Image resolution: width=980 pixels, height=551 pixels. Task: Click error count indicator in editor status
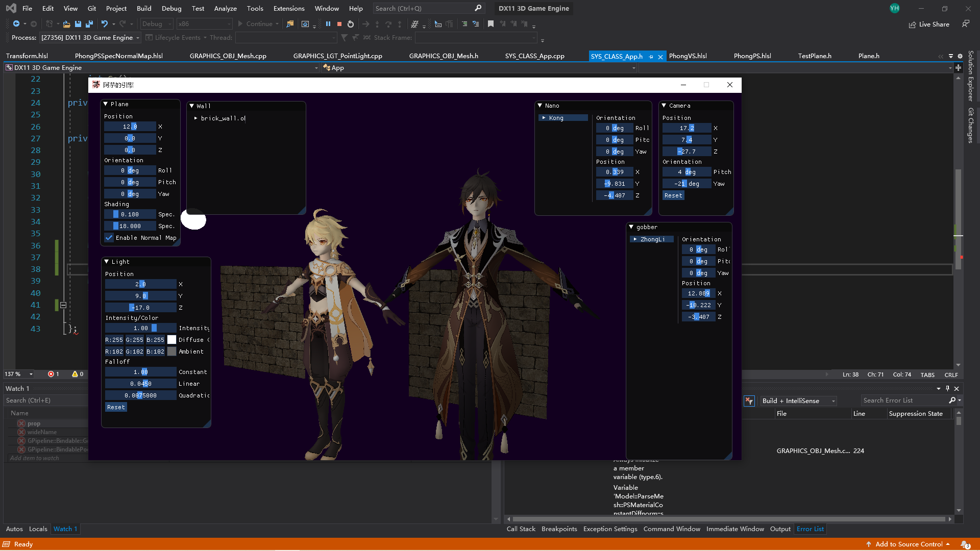point(54,374)
